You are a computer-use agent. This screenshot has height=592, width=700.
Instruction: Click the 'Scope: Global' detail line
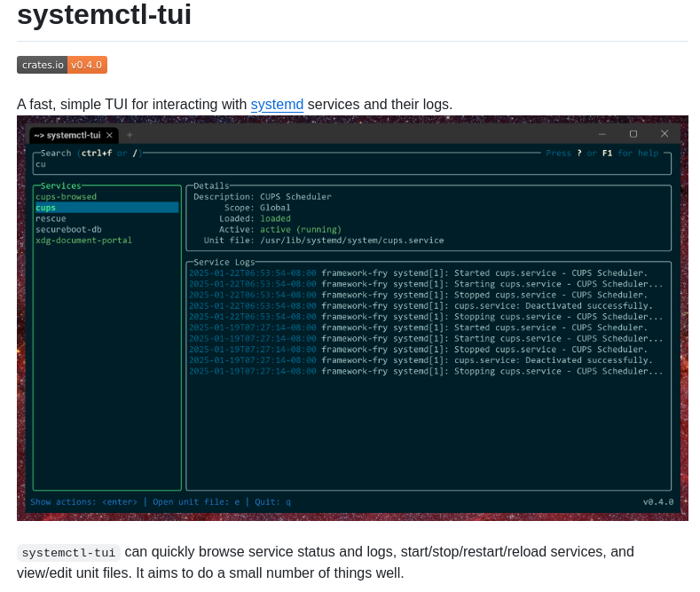coord(257,208)
